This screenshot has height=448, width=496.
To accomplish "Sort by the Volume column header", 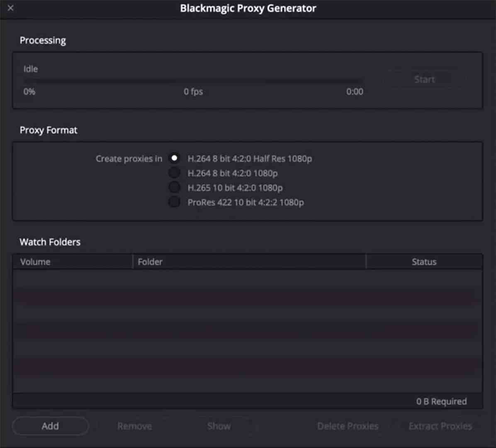I will pyautogui.click(x=35, y=261).
